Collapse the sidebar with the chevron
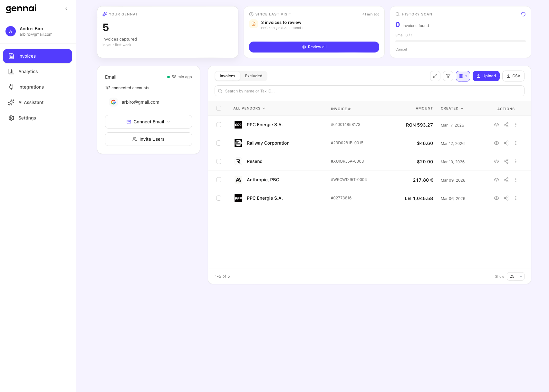The width and height of the screenshot is (549, 392). (x=66, y=9)
